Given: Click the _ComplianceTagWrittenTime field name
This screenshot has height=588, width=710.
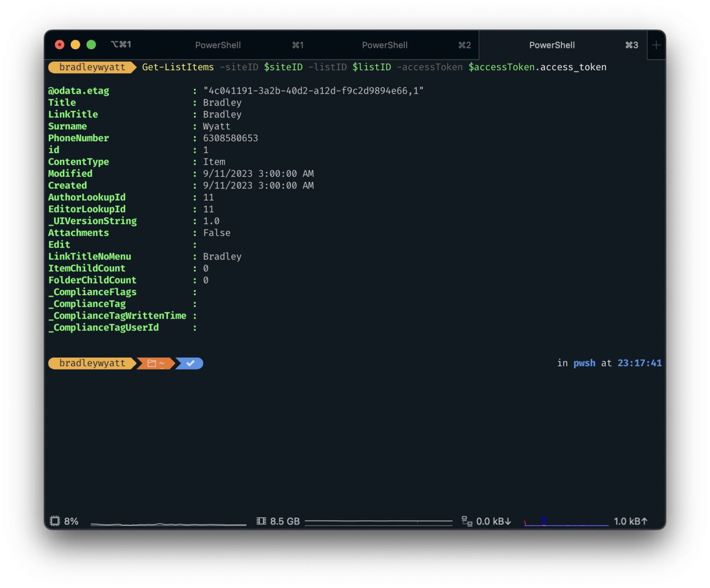Looking at the screenshot, I should 117,316.
